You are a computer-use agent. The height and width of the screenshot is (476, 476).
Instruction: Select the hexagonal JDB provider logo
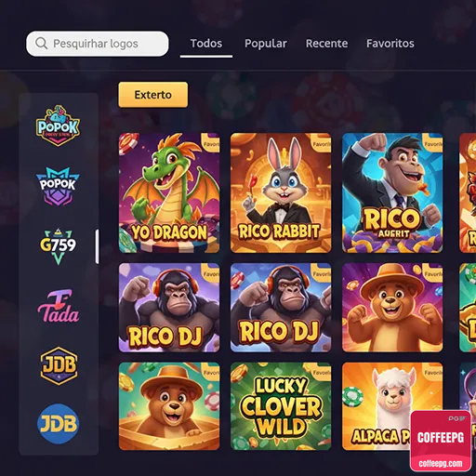pyautogui.click(x=59, y=365)
